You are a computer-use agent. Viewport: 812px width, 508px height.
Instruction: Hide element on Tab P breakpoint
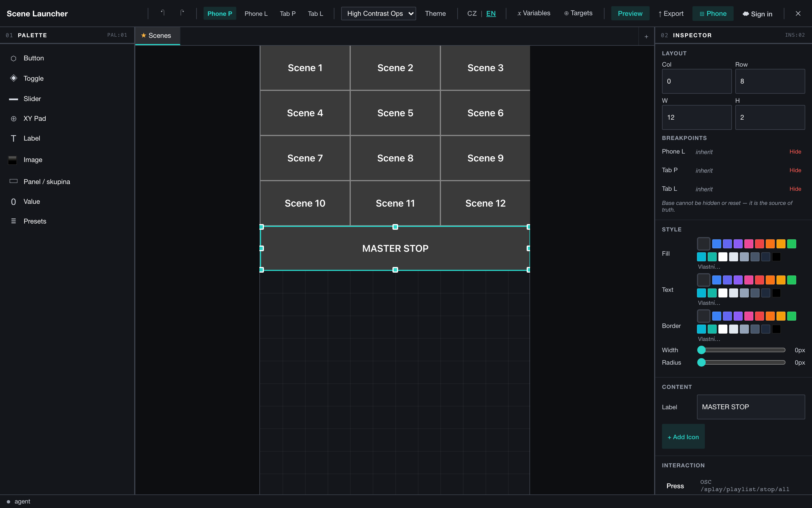click(795, 170)
